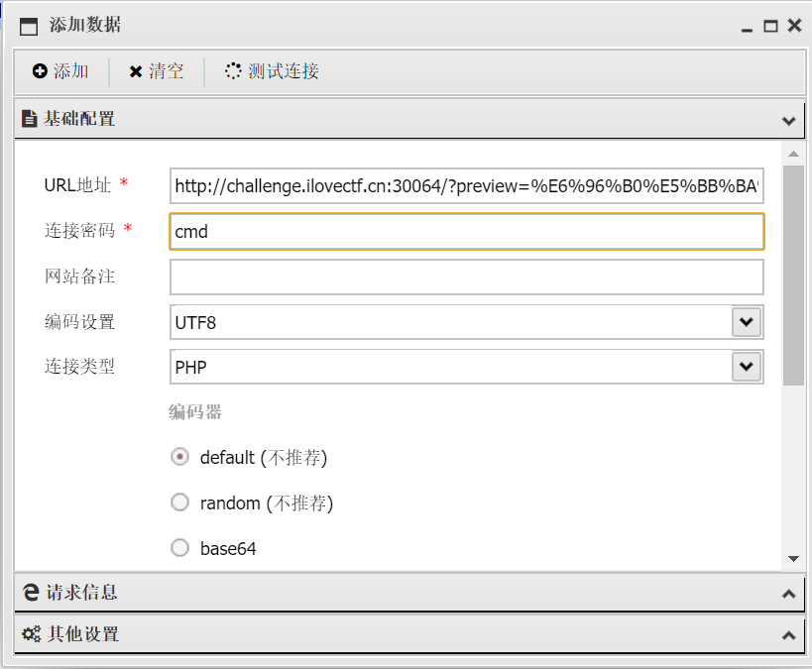The image size is (812, 669).
Task: Click the 清空 clear button
Action: 157,71
